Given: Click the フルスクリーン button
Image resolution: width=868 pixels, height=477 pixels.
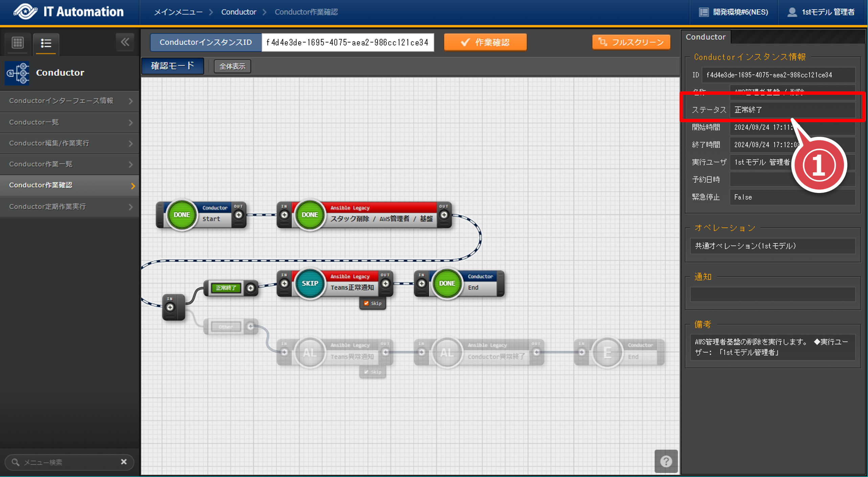Looking at the screenshot, I should [x=631, y=42].
